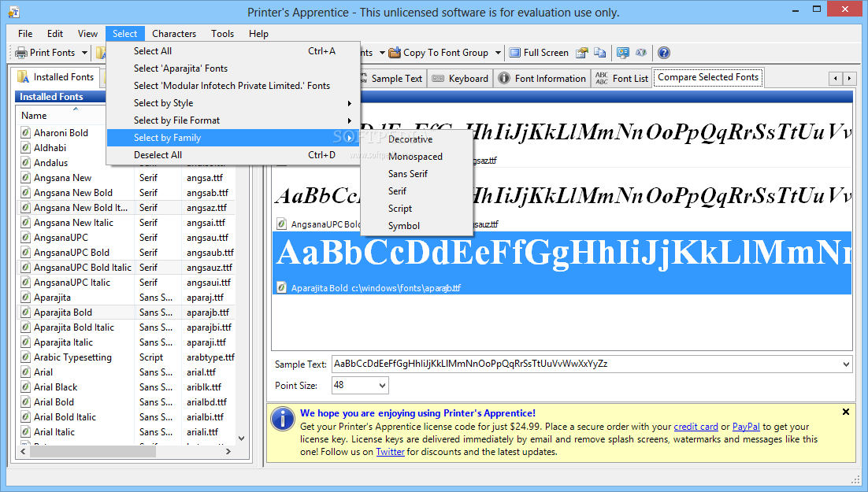Open the Edit menu
The height and width of the screenshot is (492, 868).
coord(55,34)
